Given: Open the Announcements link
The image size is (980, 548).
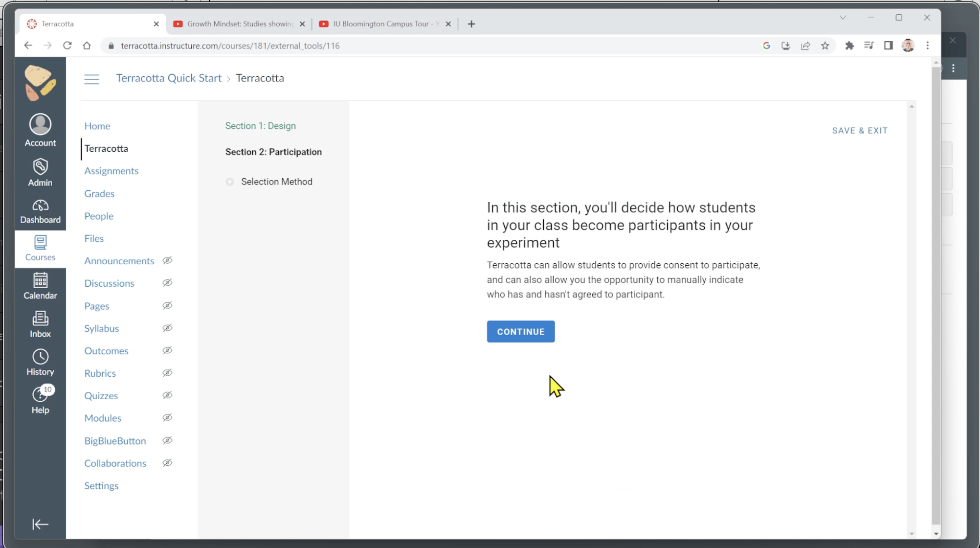Looking at the screenshot, I should [119, 261].
